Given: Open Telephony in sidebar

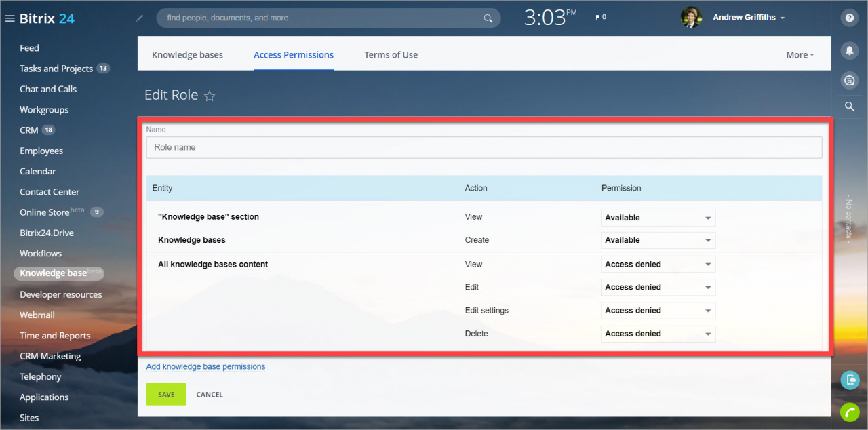Looking at the screenshot, I should pos(41,376).
